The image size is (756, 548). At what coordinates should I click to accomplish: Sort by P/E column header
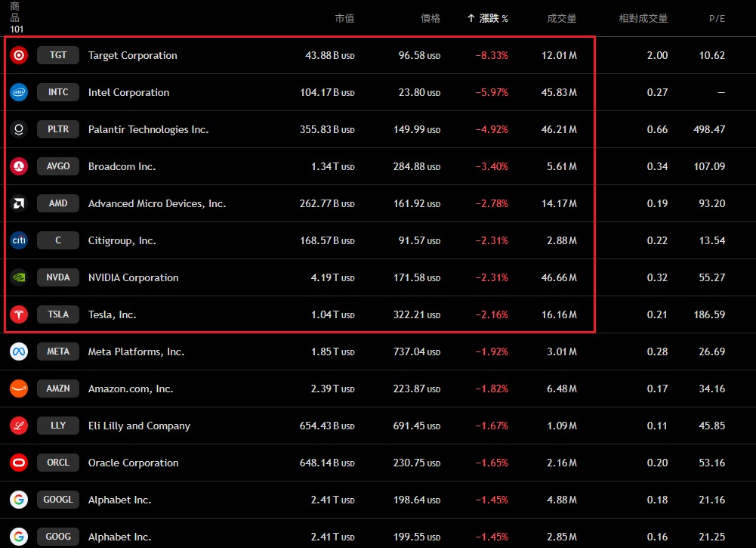pos(716,18)
